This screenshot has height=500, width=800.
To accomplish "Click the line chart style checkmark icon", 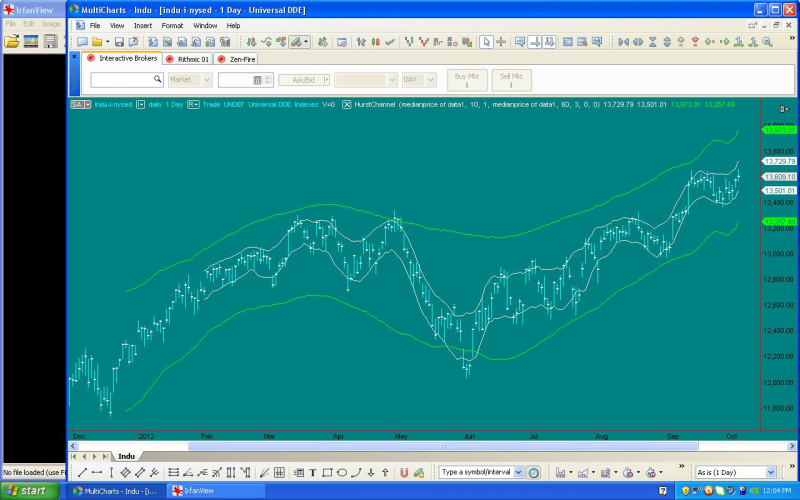I will pos(390,42).
